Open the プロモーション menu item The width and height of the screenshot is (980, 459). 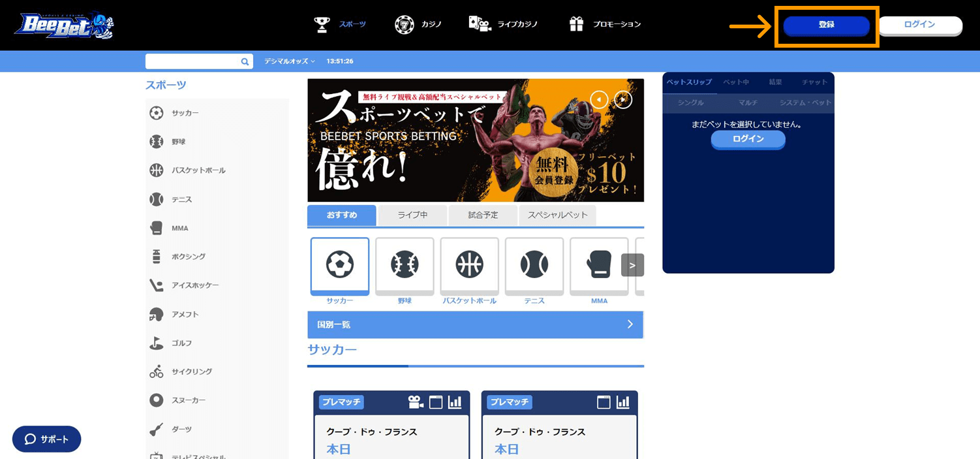[x=605, y=24]
